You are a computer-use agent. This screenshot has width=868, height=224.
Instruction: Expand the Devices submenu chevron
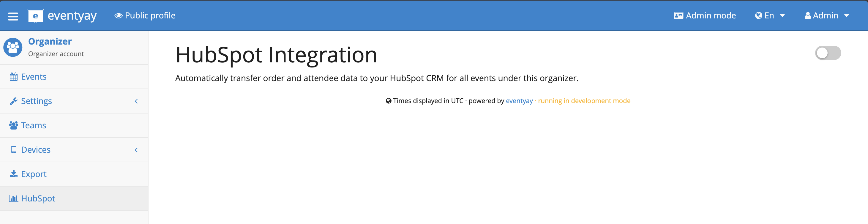point(136,150)
